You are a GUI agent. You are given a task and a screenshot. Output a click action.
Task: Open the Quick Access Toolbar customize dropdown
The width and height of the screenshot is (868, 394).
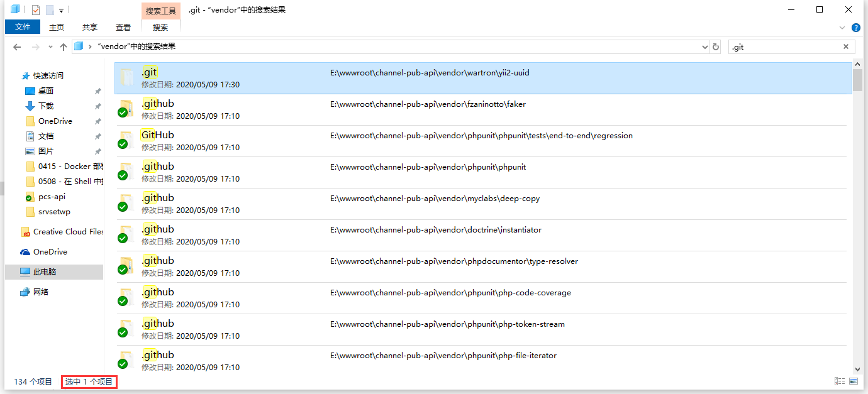coord(61,10)
